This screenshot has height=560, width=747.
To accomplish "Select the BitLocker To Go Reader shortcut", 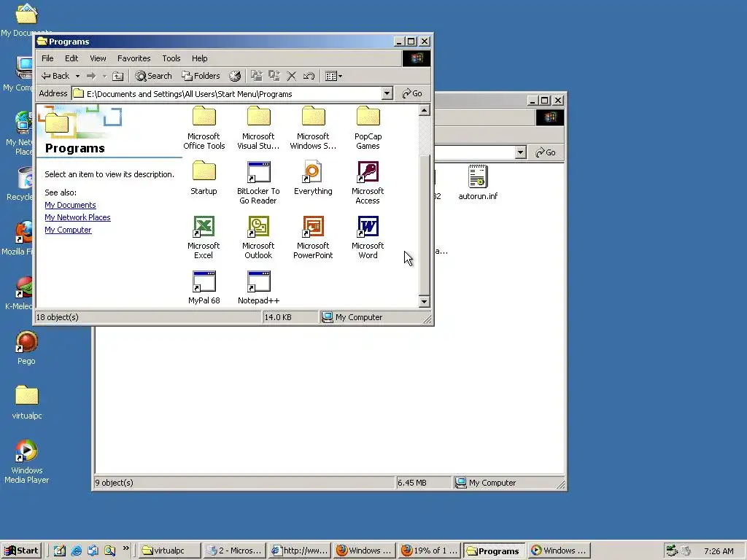I will click(258, 183).
